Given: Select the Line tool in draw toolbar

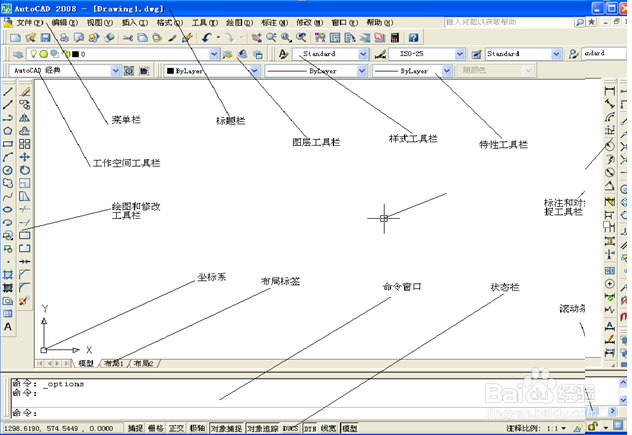Looking at the screenshot, I should click(8, 92).
